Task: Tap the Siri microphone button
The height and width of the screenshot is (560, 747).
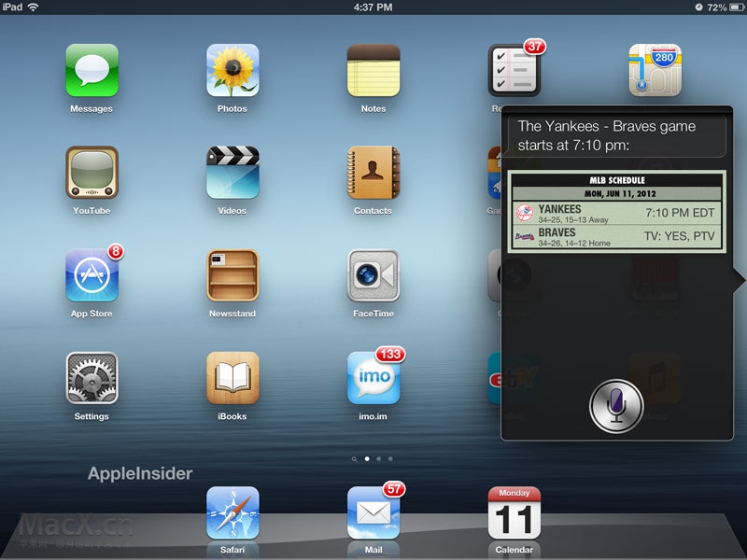Action: [616, 406]
